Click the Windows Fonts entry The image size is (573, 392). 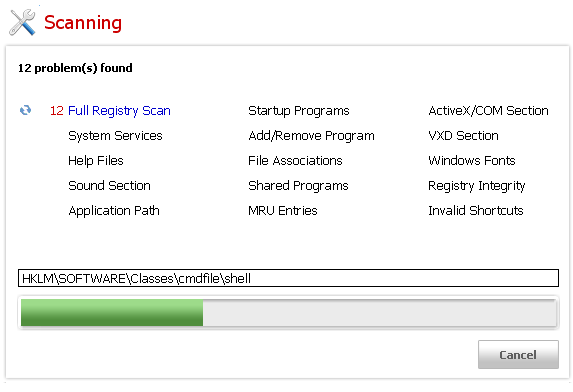coord(472,161)
